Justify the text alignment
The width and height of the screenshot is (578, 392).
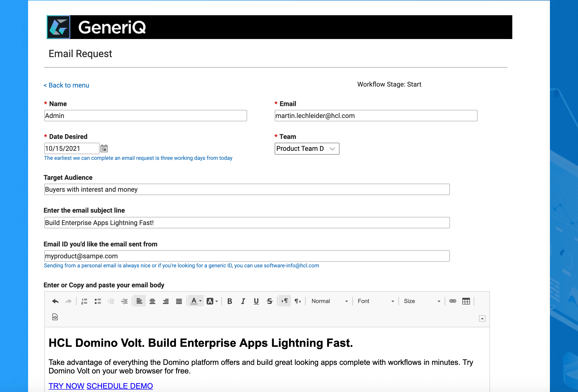point(179,301)
